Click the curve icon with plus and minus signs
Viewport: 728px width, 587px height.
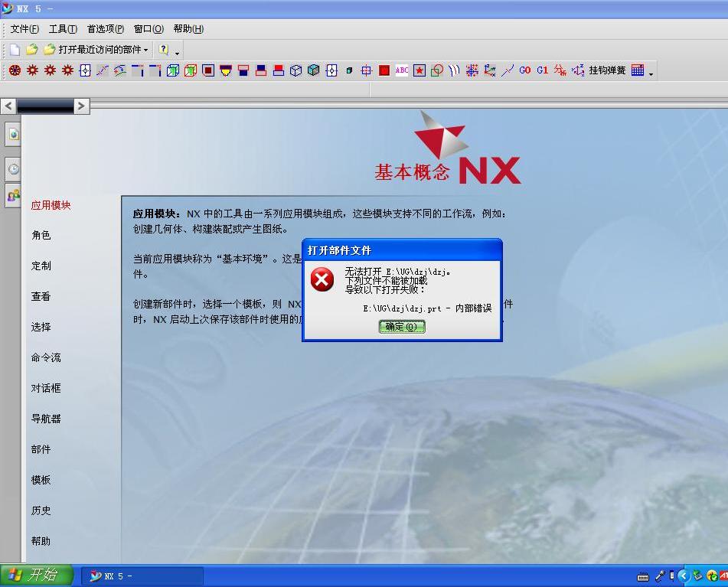[119, 70]
